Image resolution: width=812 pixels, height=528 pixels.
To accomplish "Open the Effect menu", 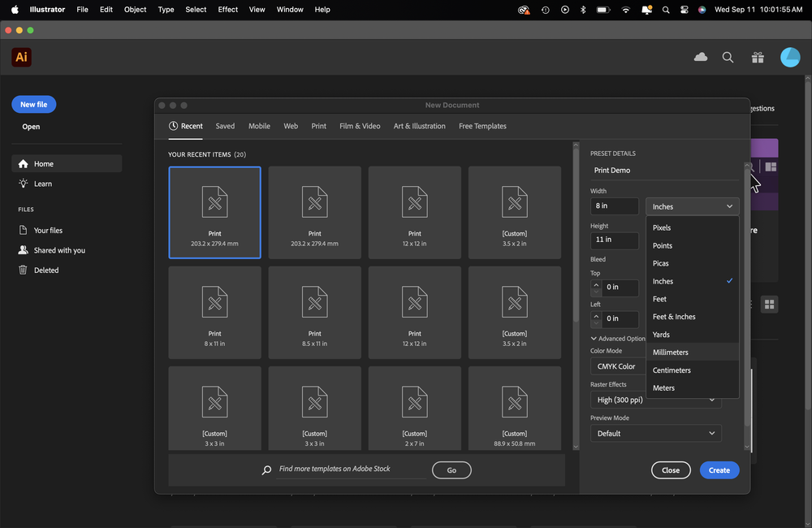I will coord(228,9).
